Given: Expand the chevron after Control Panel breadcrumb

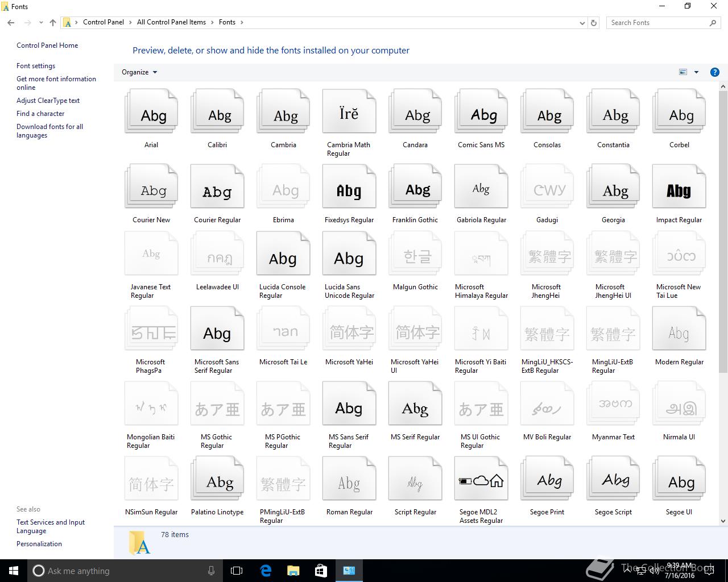Looking at the screenshot, I should 131,22.
